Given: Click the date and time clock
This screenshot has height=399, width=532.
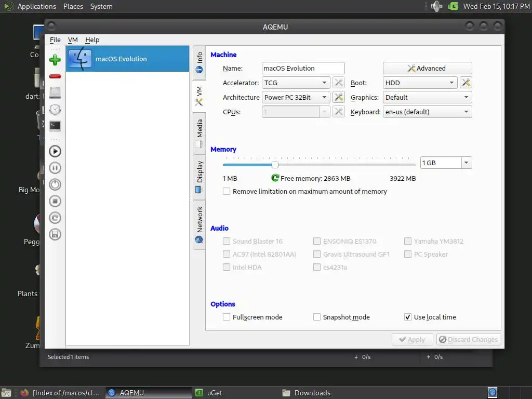Looking at the screenshot, I should 496,6.
